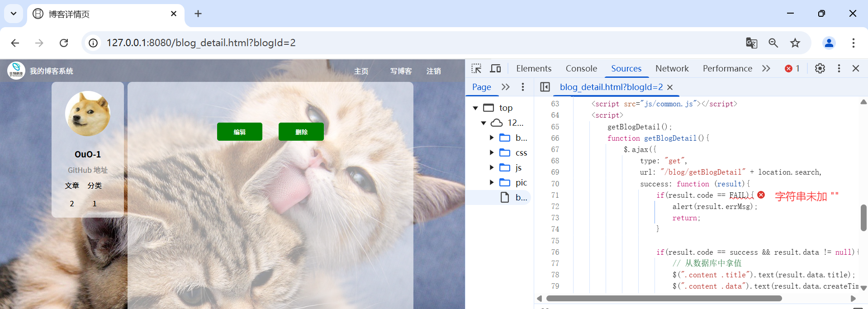Select the pic folder icon
The width and height of the screenshot is (868, 309).
point(505,182)
